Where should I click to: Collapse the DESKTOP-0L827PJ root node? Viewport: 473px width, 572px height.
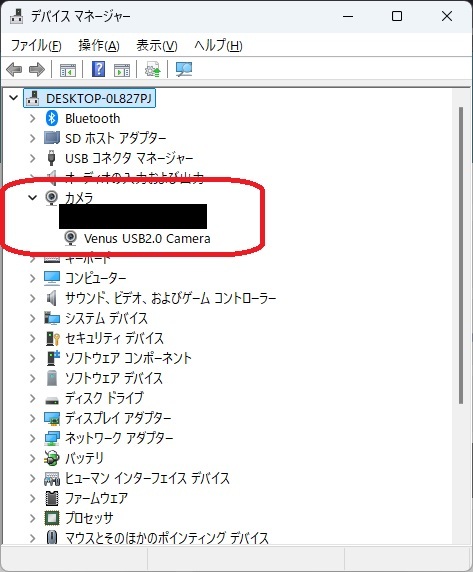pos(13,98)
